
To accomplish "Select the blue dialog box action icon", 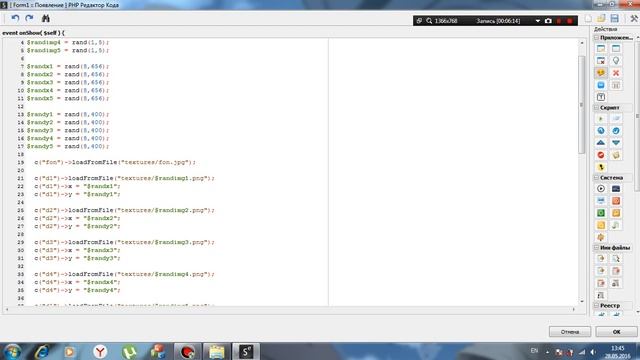I will 601,85.
